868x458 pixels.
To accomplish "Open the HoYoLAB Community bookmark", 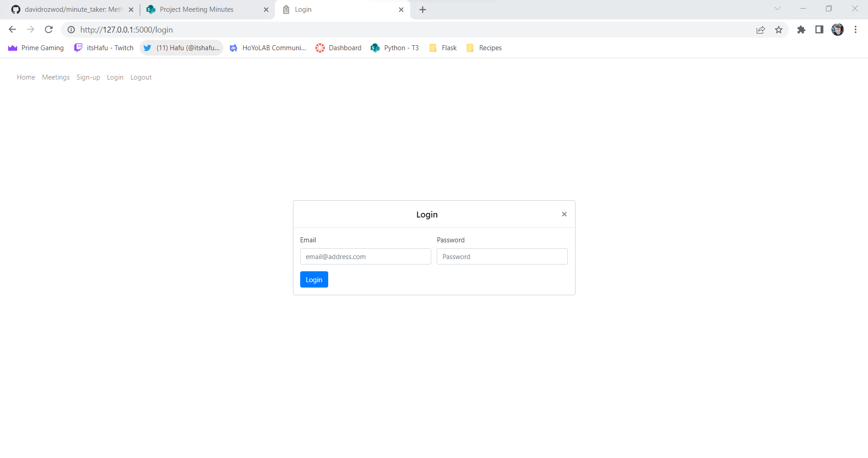I will coord(268,47).
